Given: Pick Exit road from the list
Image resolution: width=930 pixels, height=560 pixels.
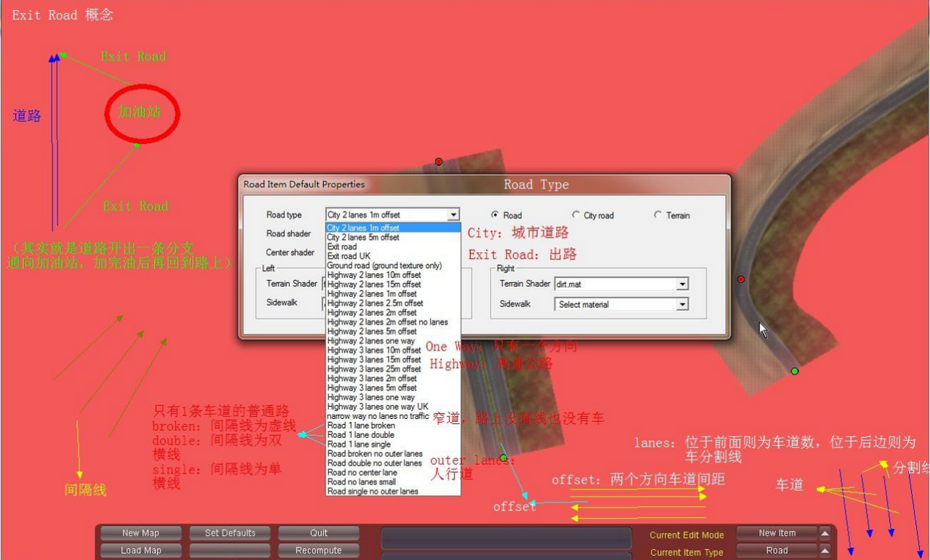Looking at the screenshot, I should pyautogui.click(x=393, y=246).
